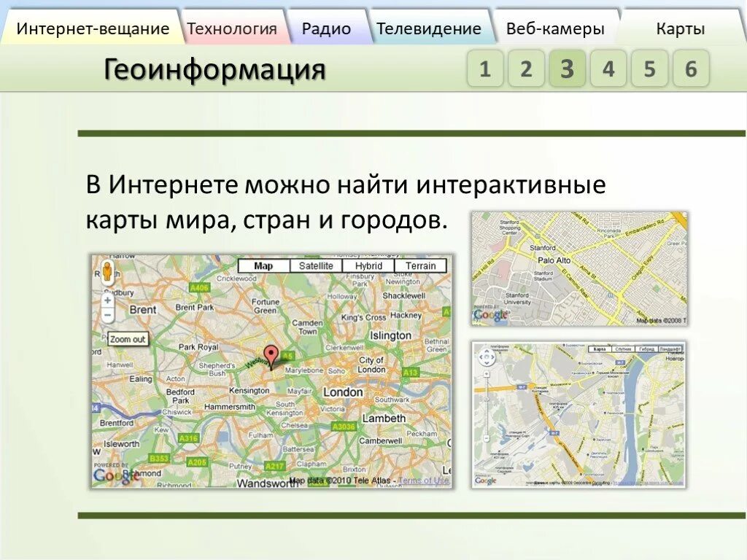Viewport: 747px width, 560px height.
Task: Select the highlighted page 3 button
Action: click(x=567, y=69)
